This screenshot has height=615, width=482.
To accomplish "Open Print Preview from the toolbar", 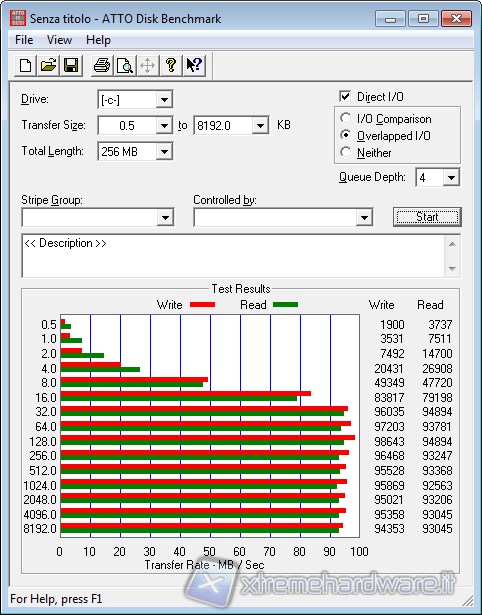I will point(125,65).
